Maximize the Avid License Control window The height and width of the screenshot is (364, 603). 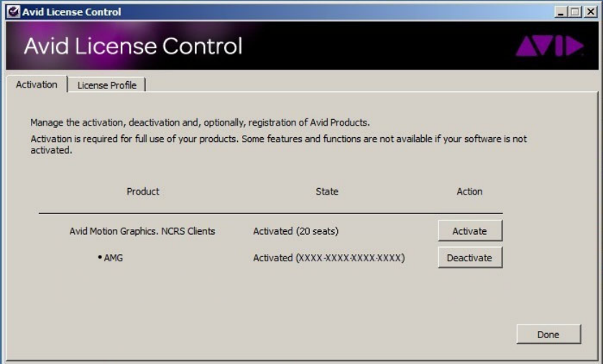[x=575, y=12]
